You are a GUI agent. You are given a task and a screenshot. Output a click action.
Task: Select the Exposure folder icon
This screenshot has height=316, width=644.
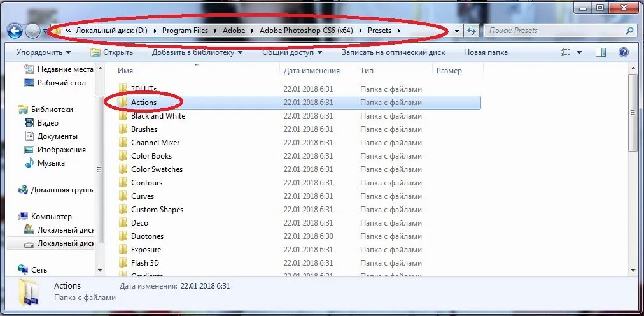(123, 250)
